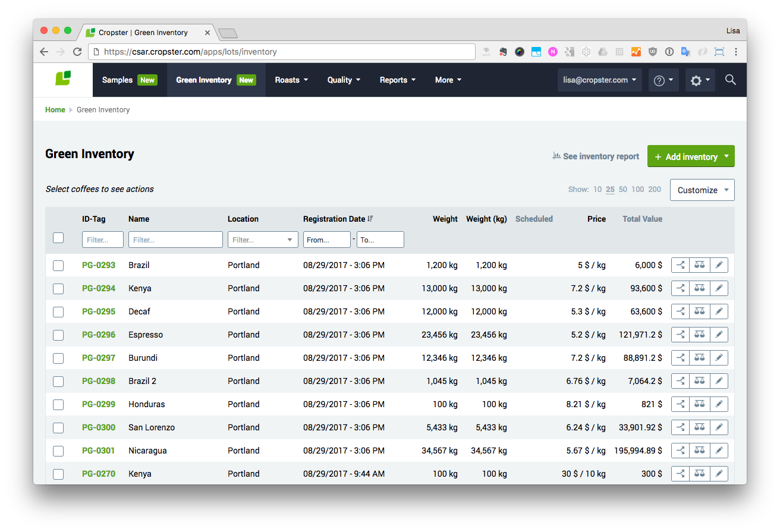The width and height of the screenshot is (780, 532).
Task: Open search with the magnifying glass icon
Action: point(731,80)
